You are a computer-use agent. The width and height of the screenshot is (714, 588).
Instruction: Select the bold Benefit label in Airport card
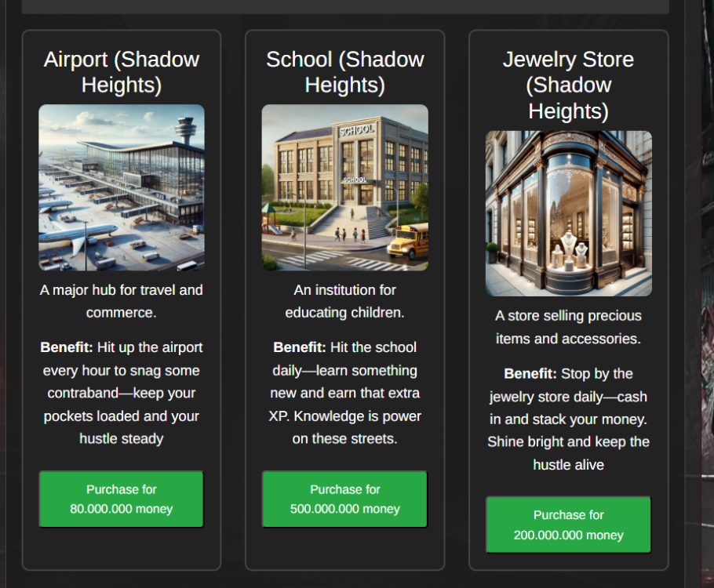tap(67, 347)
